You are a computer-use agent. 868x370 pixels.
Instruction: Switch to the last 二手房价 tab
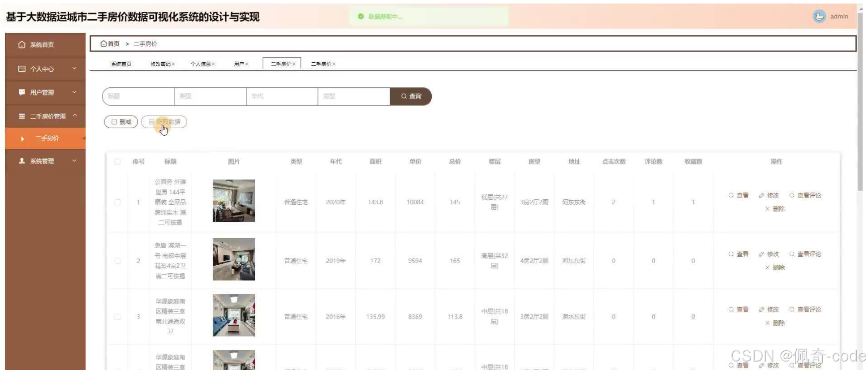[321, 64]
